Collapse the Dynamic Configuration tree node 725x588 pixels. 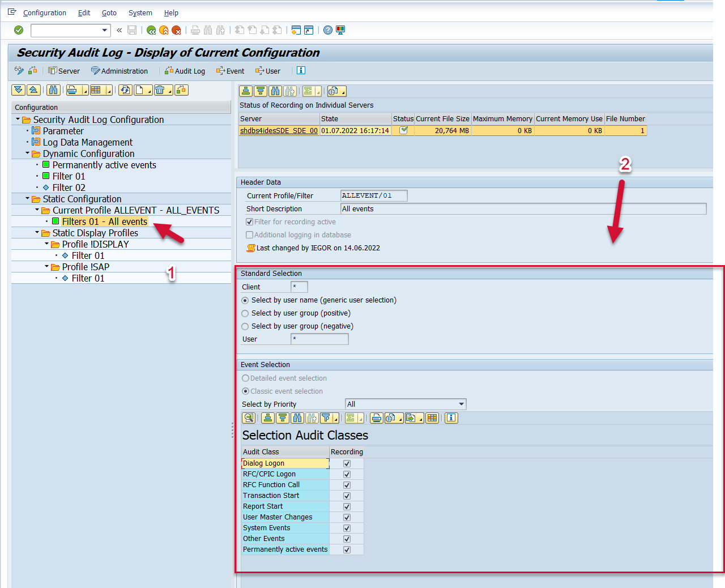[28, 154]
